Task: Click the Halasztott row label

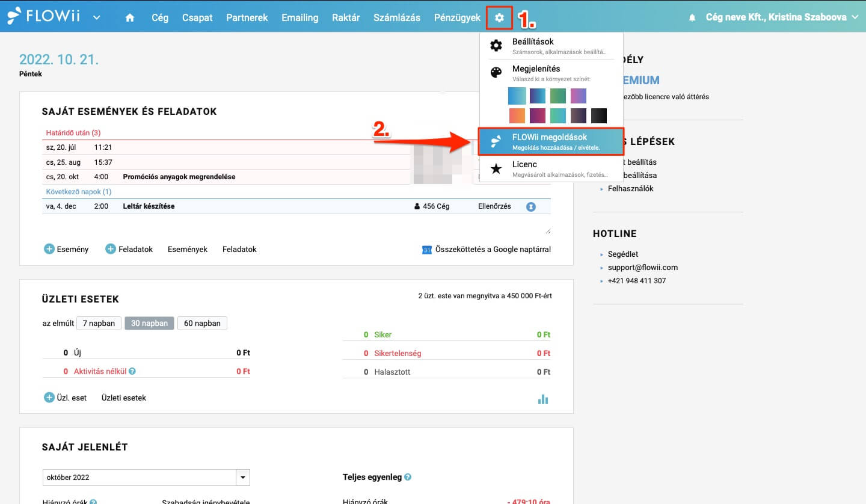Action: 392,372
